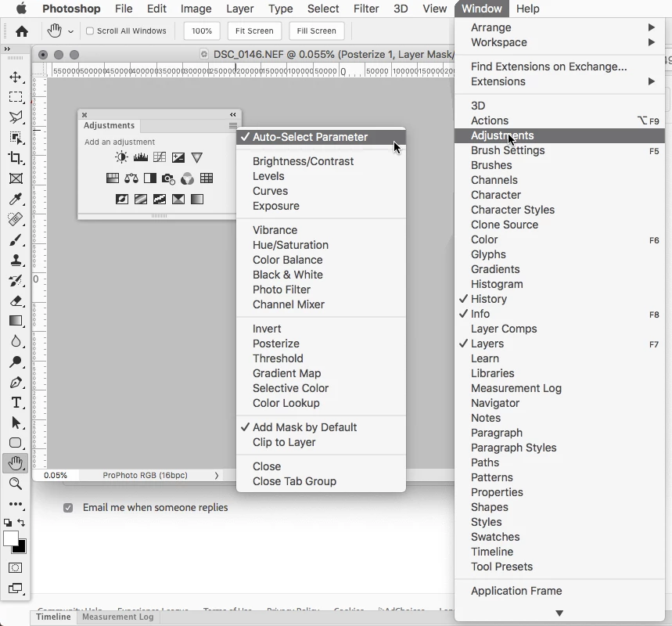Click the Fit Screen button

point(254,31)
